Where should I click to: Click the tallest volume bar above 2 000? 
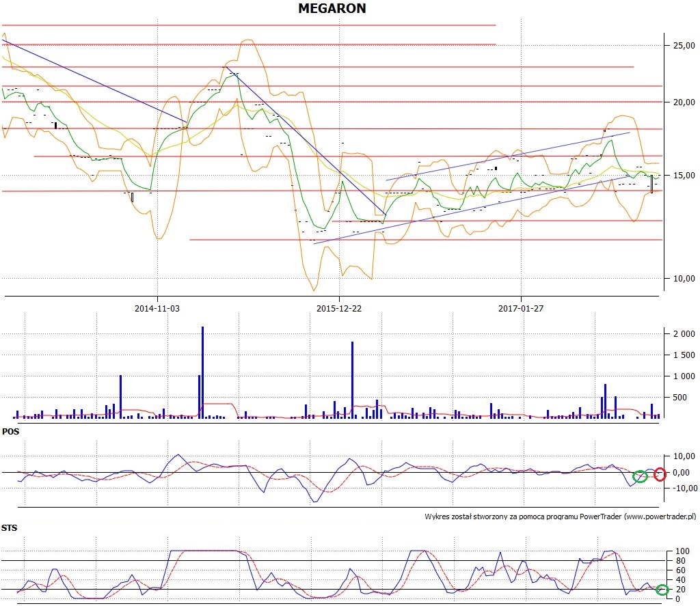click(202, 372)
